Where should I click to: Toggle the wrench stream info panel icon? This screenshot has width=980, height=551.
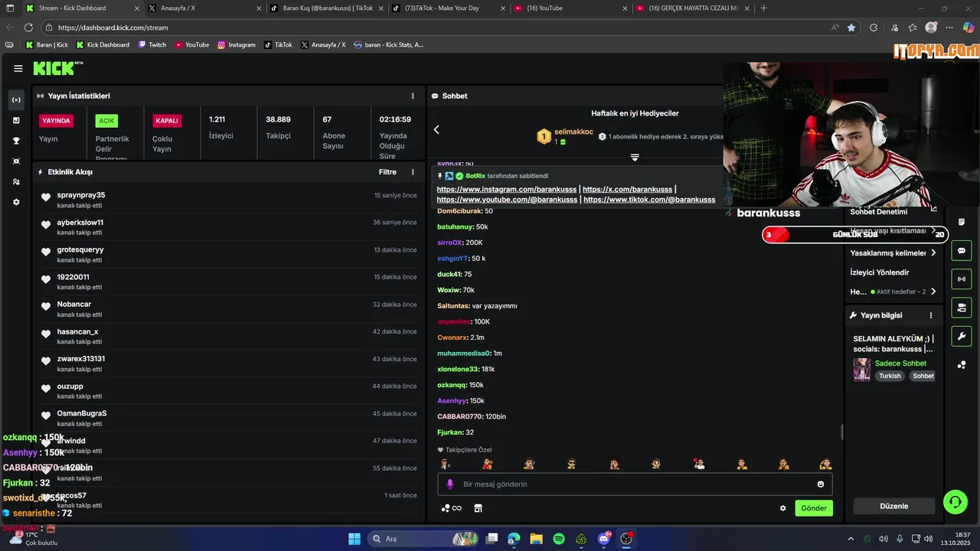coord(962,336)
